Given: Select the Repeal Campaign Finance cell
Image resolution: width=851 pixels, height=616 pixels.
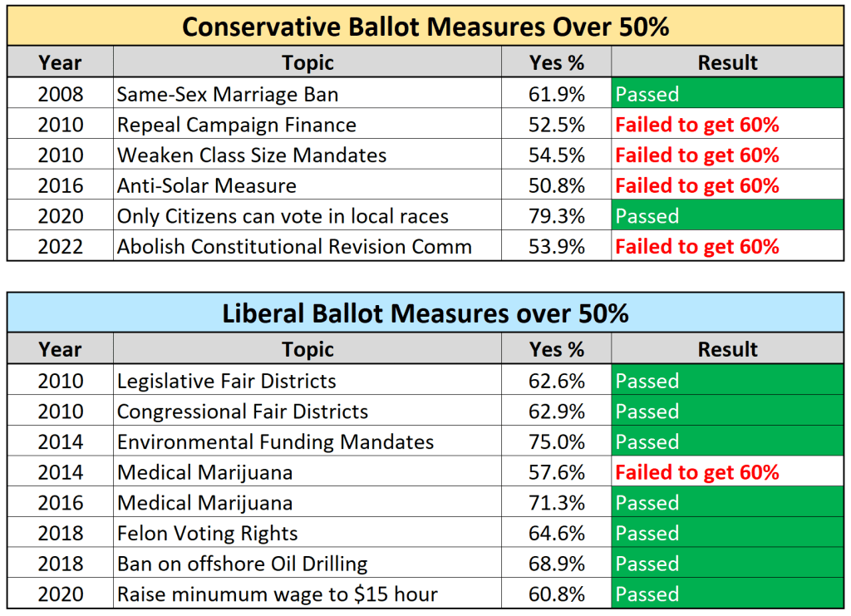Looking at the screenshot, I should point(307,125).
